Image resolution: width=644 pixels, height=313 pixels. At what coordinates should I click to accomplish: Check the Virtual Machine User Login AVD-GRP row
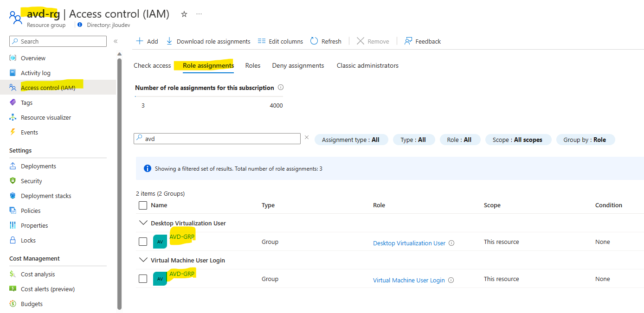click(143, 279)
